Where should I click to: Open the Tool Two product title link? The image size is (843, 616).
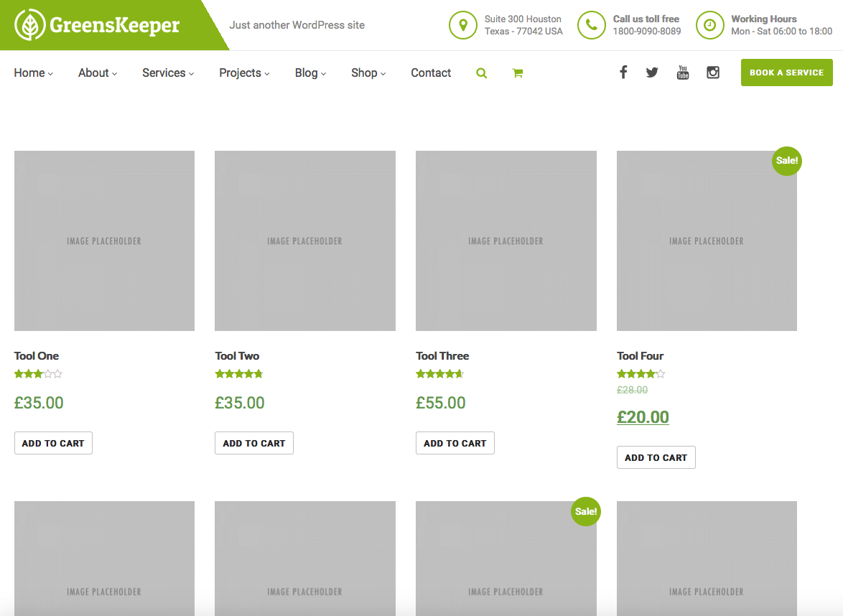tap(237, 356)
